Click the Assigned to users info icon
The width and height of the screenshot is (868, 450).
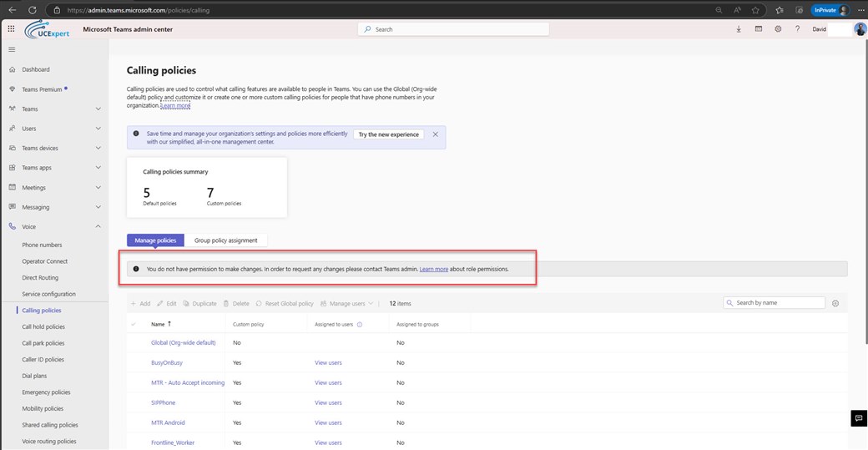(360, 325)
